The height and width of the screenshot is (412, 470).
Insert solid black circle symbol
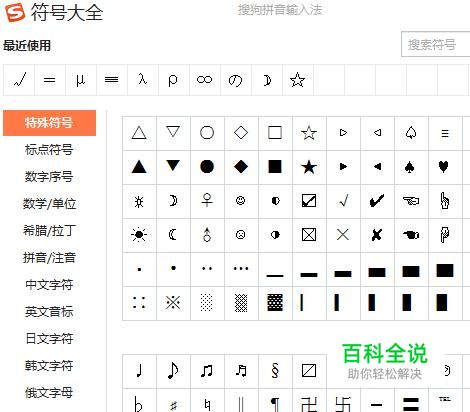point(207,166)
